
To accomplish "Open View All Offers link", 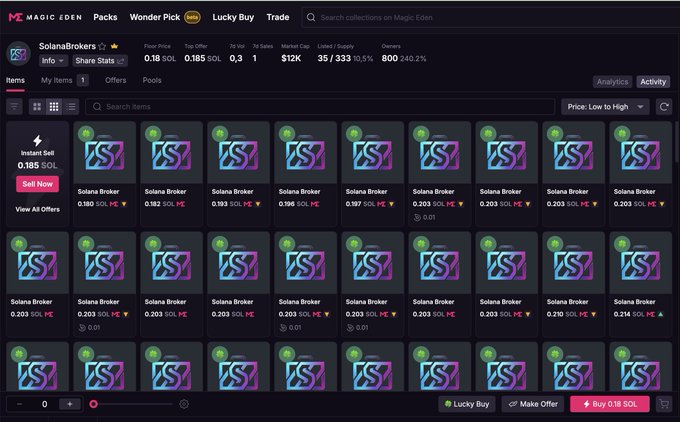I will (x=38, y=209).
